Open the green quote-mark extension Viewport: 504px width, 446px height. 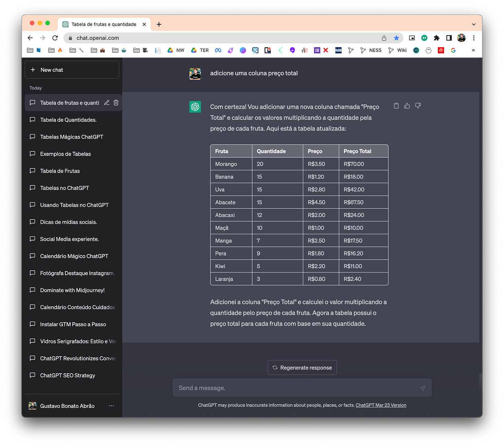[424, 38]
